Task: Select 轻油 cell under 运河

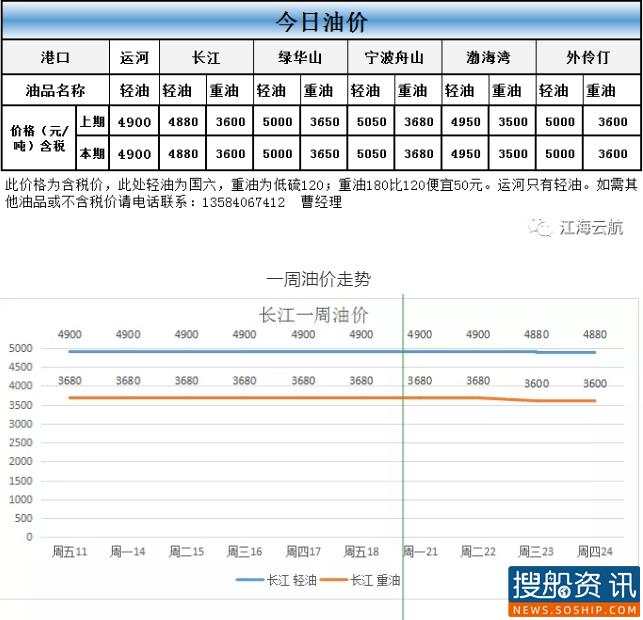Action: click(134, 90)
